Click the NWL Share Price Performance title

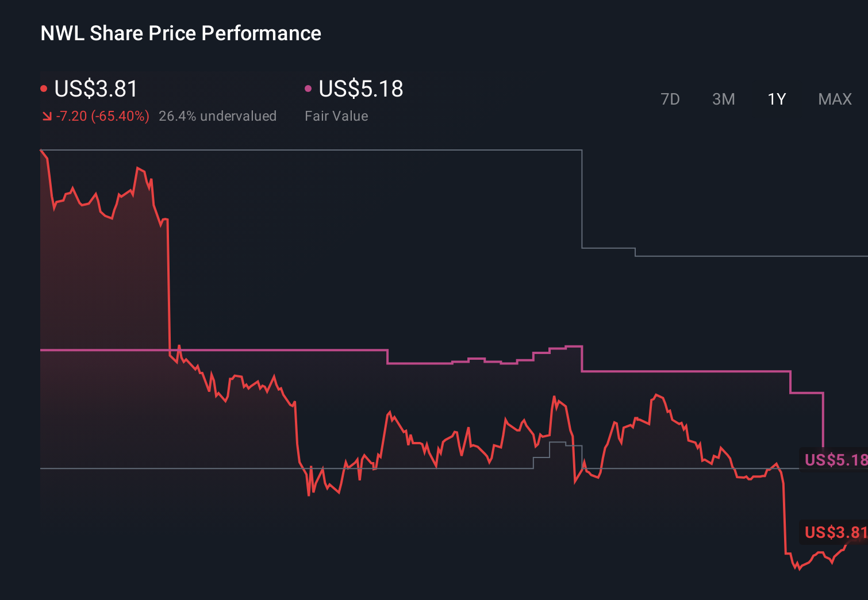(x=180, y=33)
